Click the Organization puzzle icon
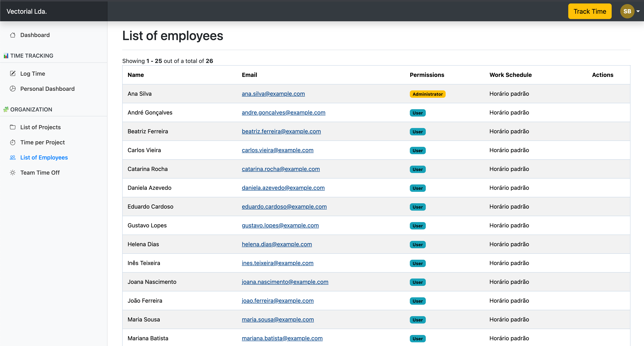Image resolution: width=644 pixels, height=346 pixels. (x=6, y=109)
